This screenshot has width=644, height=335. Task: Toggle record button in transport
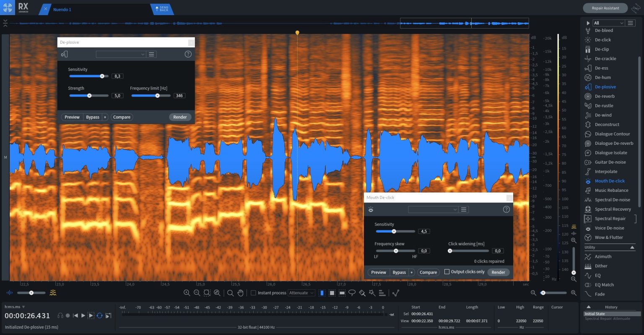68,315
